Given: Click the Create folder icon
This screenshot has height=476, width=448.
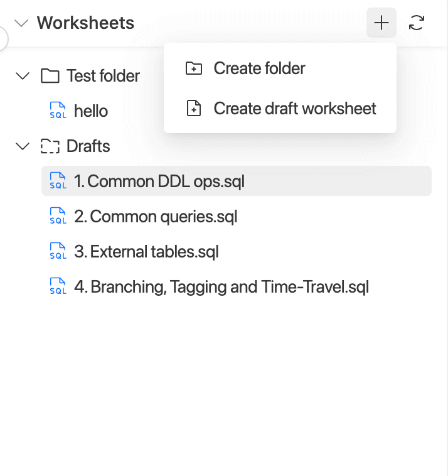Looking at the screenshot, I should pos(194,68).
